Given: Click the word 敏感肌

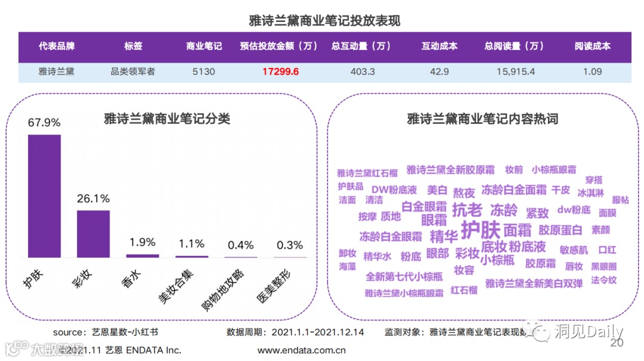Looking at the screenshot, I should [574, 250].
